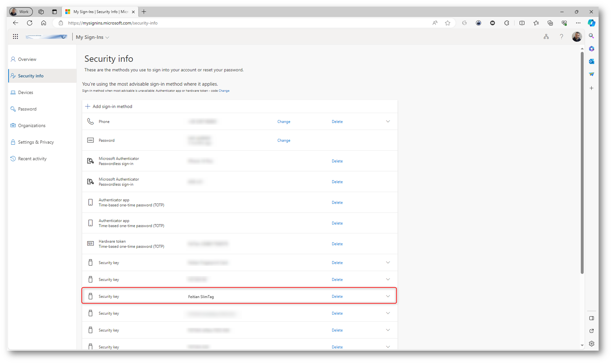
Task: Open Recent activity page
Action: pos(42,158)
